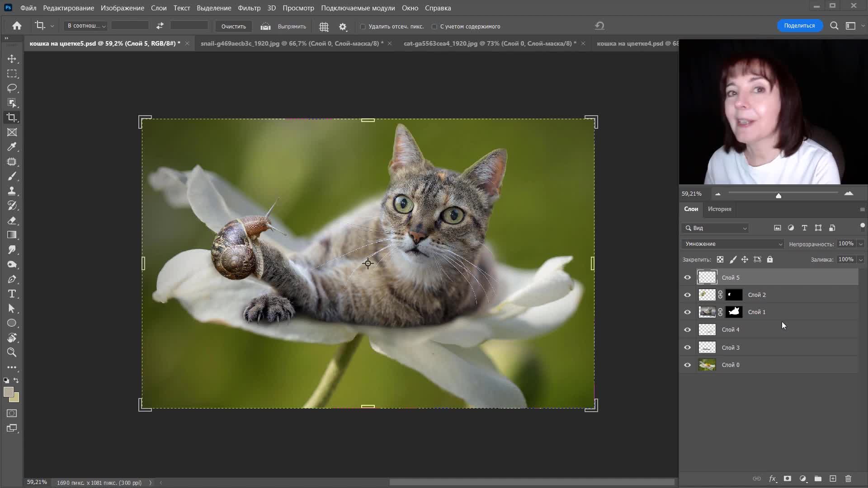868x488 pixels.
Task: Select the Zoom tool in toolbar
Action: [x=12, y=352]
